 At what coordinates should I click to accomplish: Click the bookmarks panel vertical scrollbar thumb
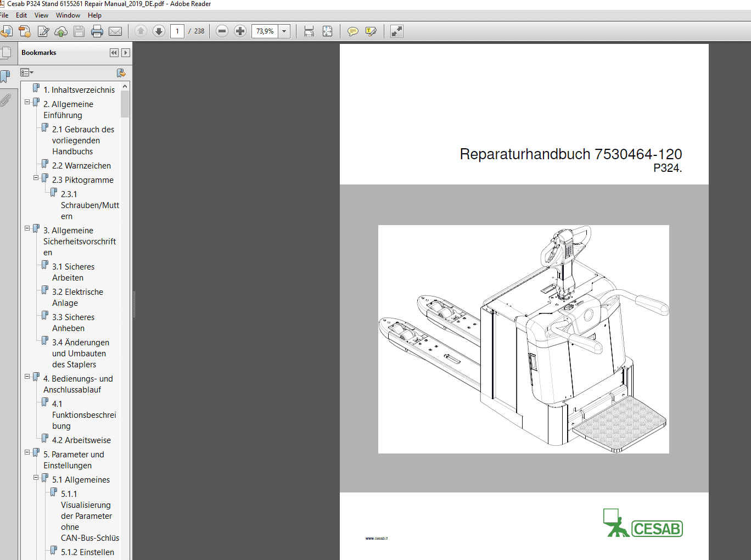coord(125,104)
